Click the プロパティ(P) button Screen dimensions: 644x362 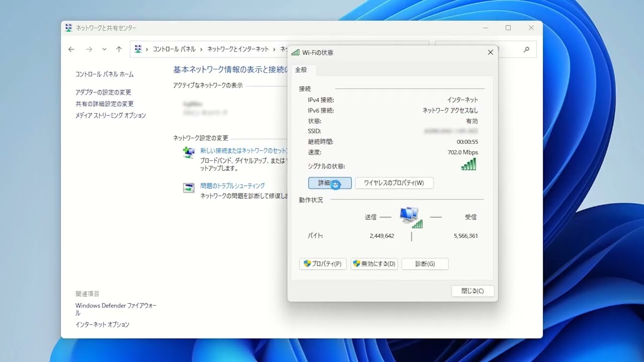coord(323,264)
